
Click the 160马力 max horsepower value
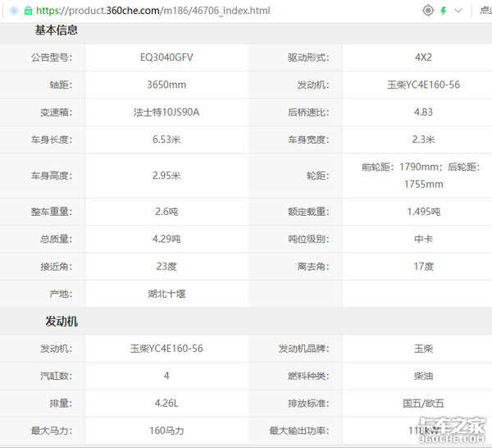tap(166, 430)
